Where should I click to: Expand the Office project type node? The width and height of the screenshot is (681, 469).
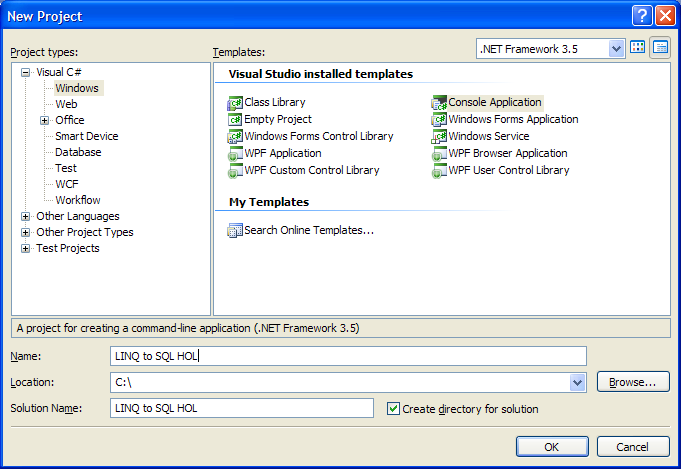(x=44, y=120)
